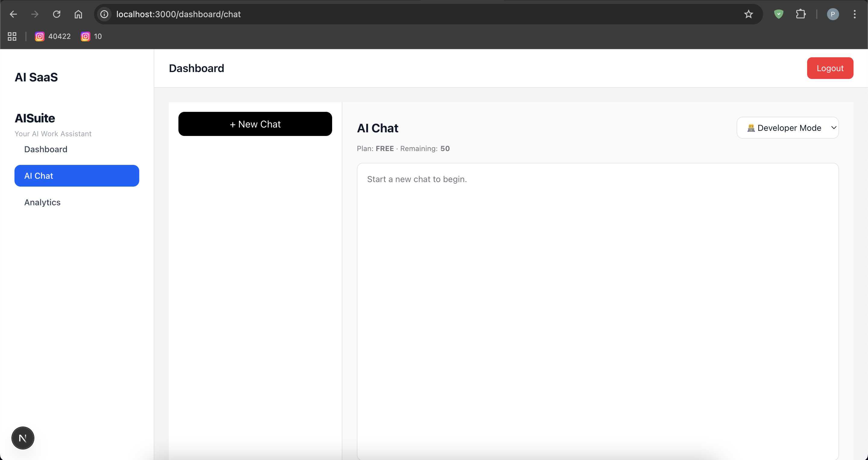Start a conversation with the New Chat button
The image size is (868, 460).
coord(255,124)
